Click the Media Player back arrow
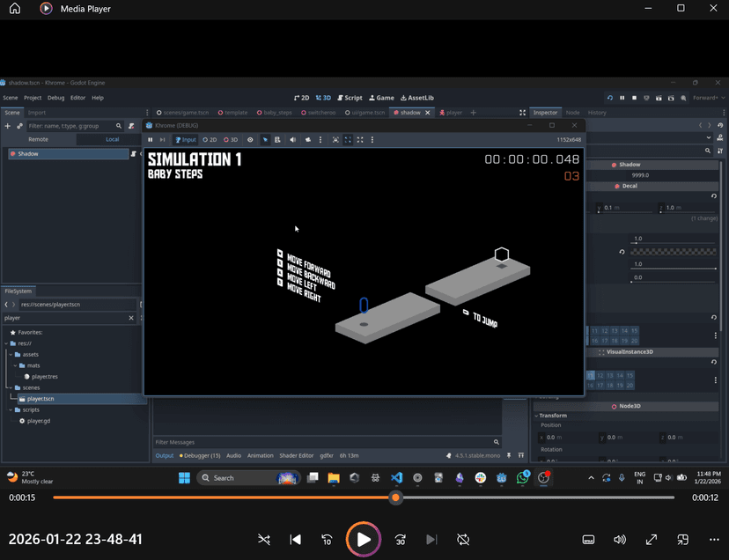The image size is (729, 560). click(x=15, y=9)
